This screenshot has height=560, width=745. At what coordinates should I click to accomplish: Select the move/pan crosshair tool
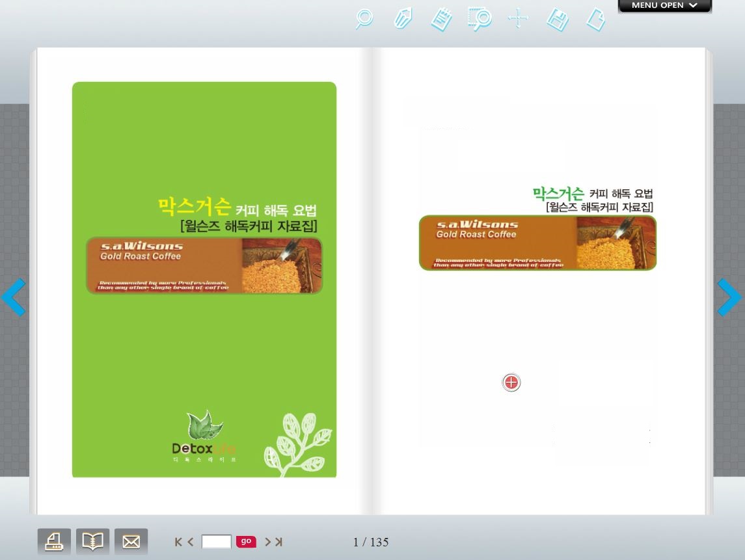(519, 19)
